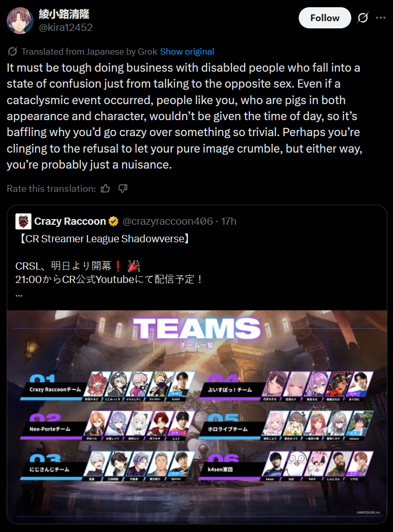Click the Crazy Raccoon team row in the image
This screenshot has height=532, width=393.
[x=108, y=387]
